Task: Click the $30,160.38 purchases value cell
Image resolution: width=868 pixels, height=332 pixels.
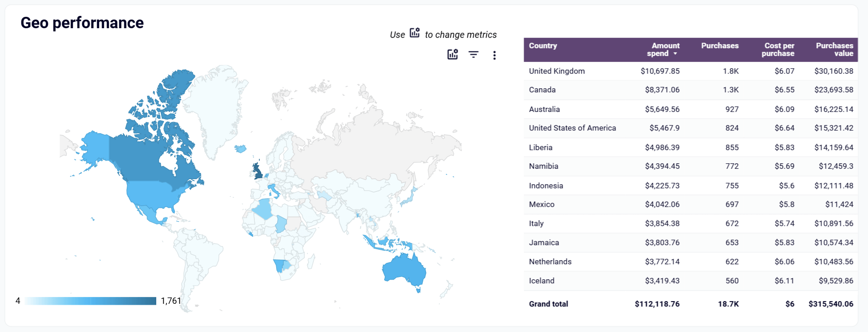Action: (833, 71)
